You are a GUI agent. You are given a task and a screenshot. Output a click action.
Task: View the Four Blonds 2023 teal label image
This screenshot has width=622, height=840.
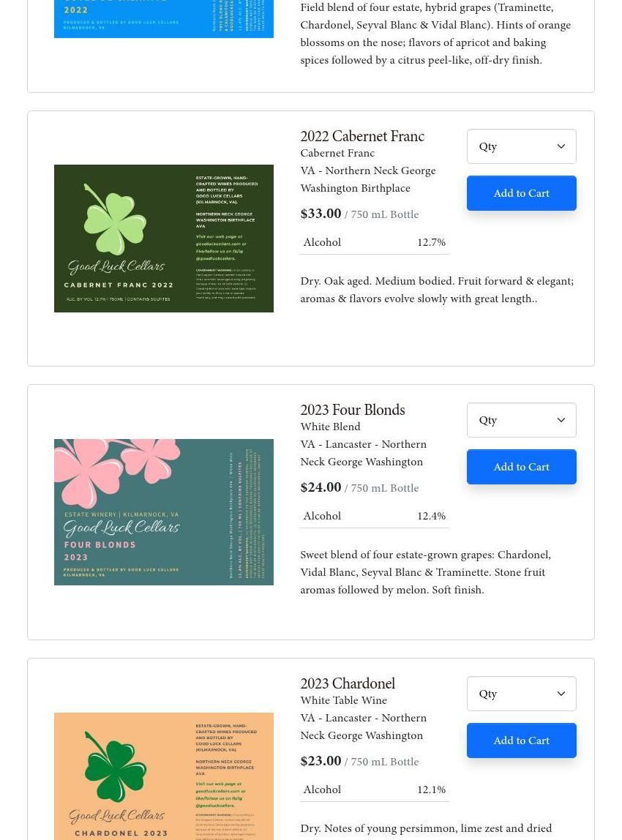(x=164, y=512)
